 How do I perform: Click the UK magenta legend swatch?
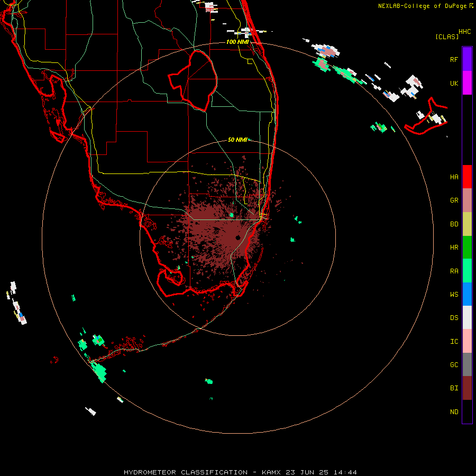point(467,83)
